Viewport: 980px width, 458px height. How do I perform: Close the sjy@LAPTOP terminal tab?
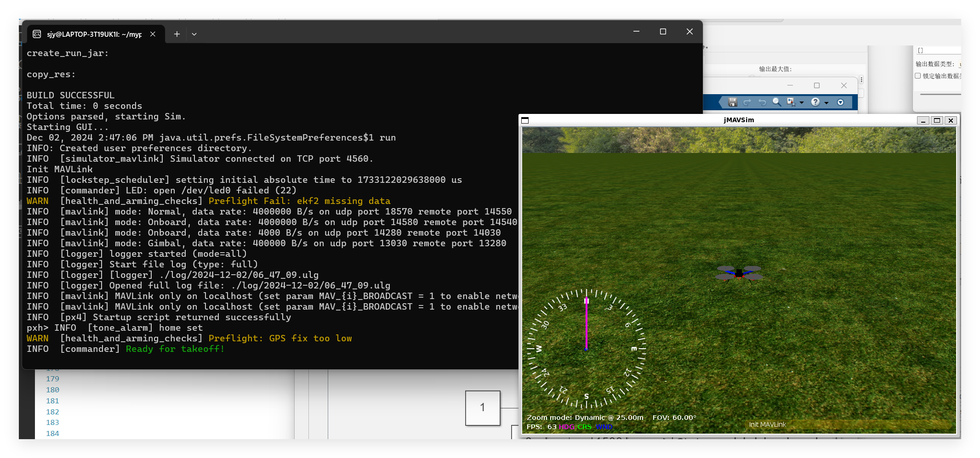click(x=153, y=34)
